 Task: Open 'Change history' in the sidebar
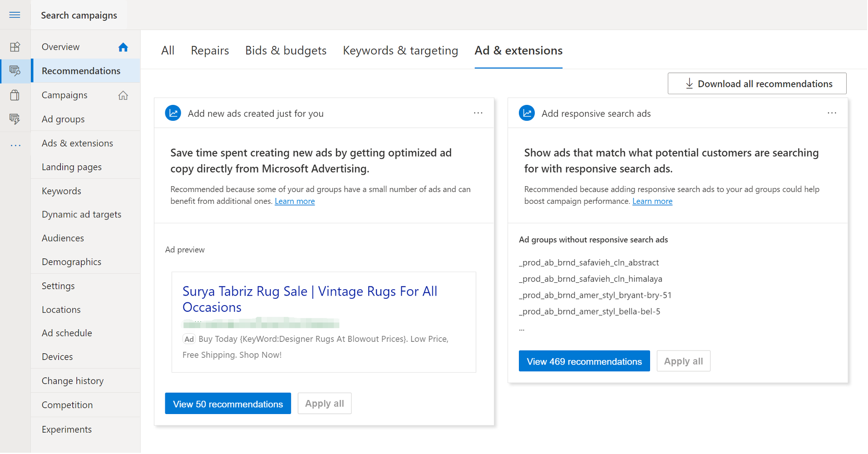click(x=73, y=380)
